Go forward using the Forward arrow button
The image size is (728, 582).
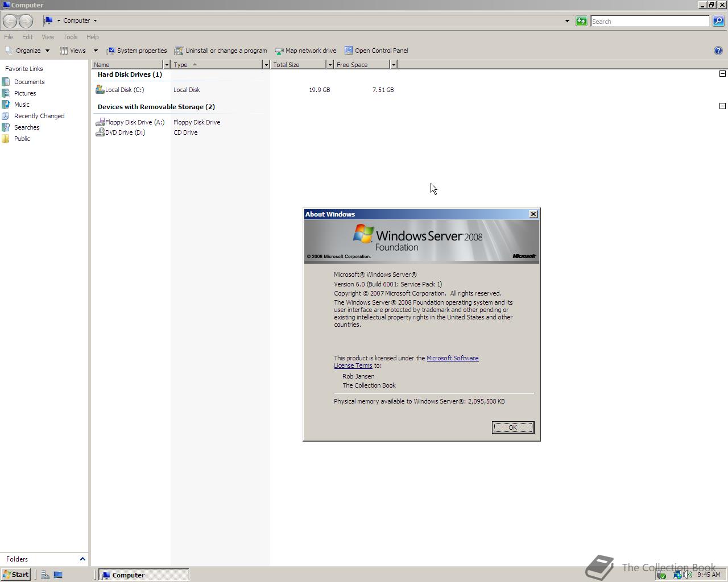tap(26, 21)
